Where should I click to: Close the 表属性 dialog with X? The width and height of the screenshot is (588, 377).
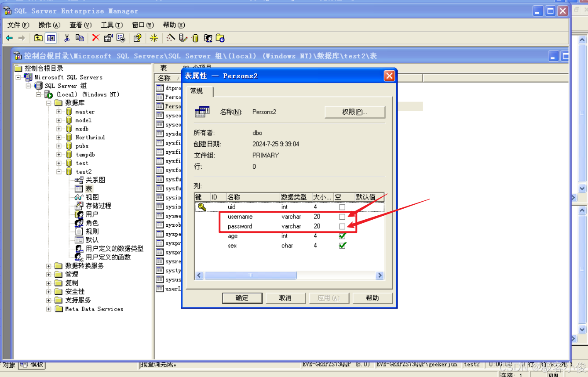click(389, 76)
